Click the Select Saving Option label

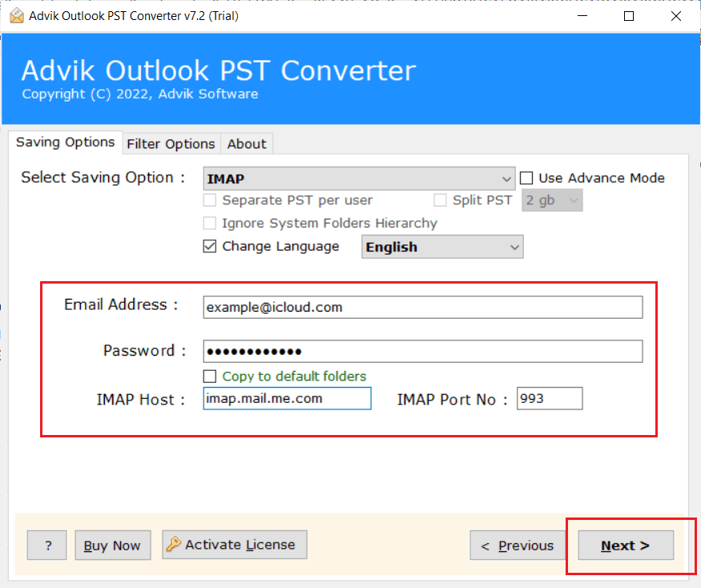point(103,178)
